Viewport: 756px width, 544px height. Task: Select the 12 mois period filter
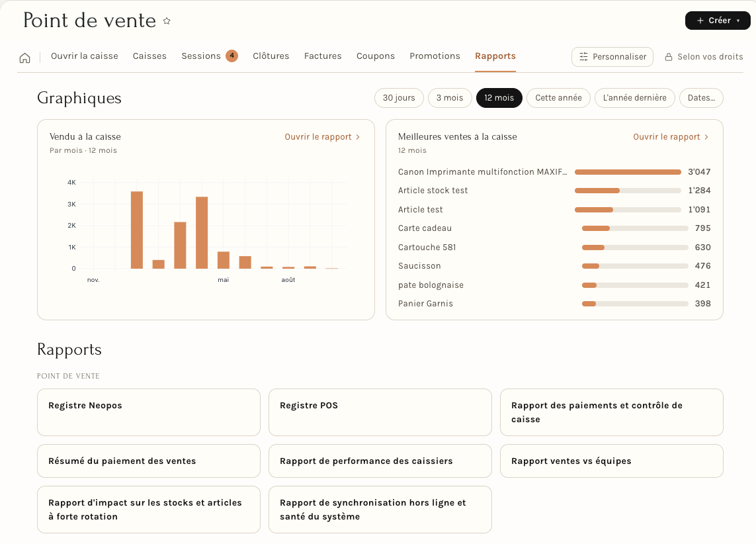(x=499, y=98)
